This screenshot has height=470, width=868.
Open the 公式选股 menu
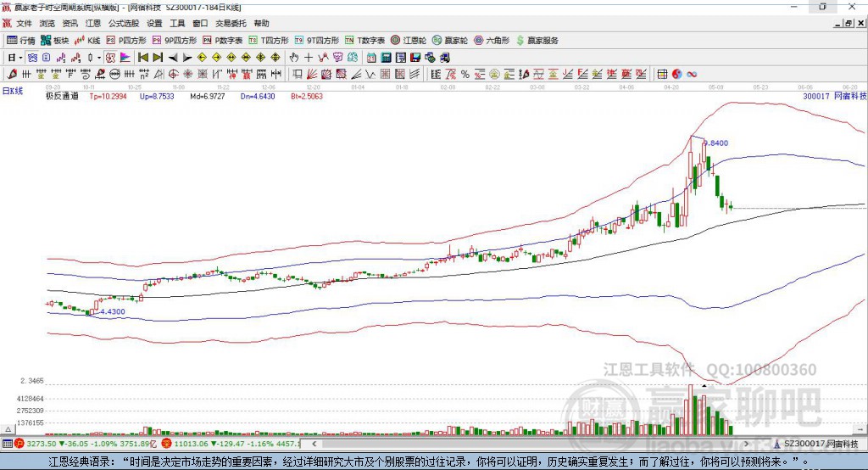(x=124, y=23)
